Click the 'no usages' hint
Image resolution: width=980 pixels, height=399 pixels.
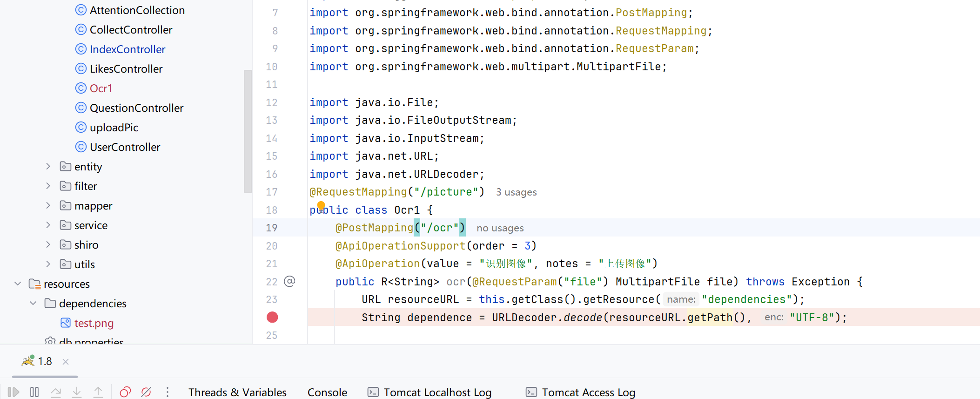(x=500, y=228)
